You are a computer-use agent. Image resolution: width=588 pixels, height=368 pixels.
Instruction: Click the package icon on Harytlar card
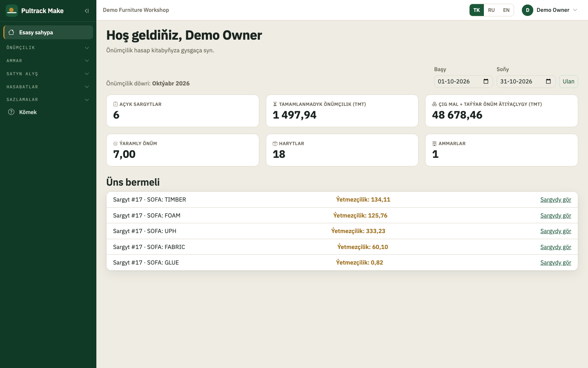[275, 144]
